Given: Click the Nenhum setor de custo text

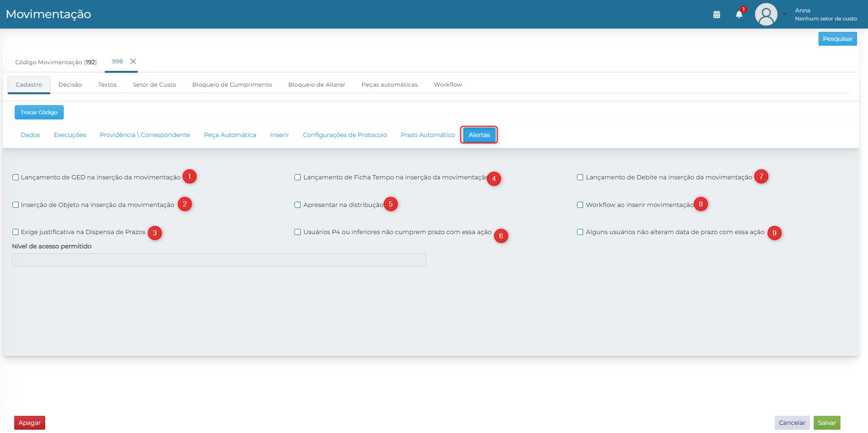Looking at the screenshot, I should point(826,19).
